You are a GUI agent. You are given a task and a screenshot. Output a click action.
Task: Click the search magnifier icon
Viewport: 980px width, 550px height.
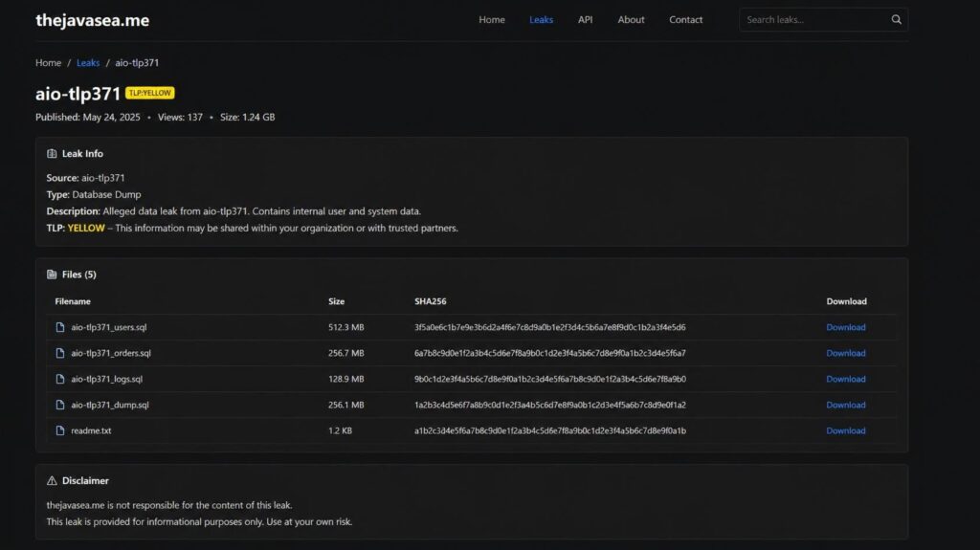pyautogui.click(x=896, y=19)
